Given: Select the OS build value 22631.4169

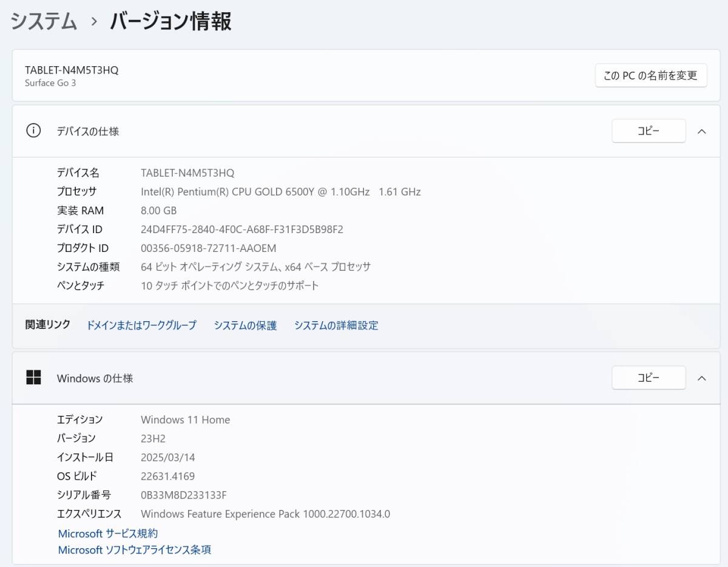Looking at the screenshot, I should [x=168, y=476].
